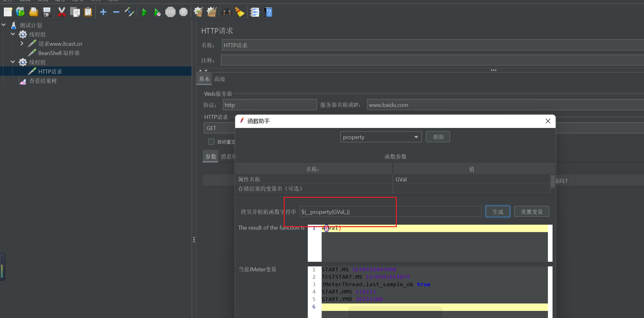The height and width of the screenshot is (318, 644).
Task: Save test plan with floppy disk icon
Action: click(47, 12)
